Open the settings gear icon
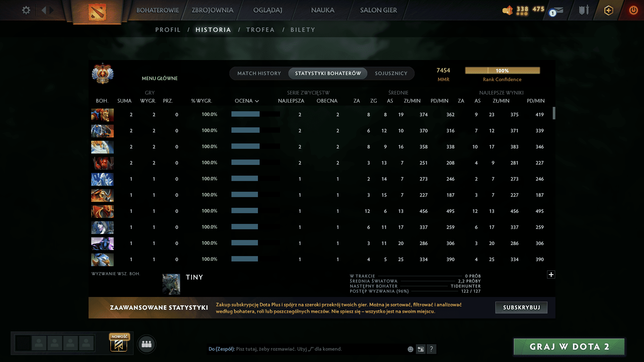 (x=26, y=10)
